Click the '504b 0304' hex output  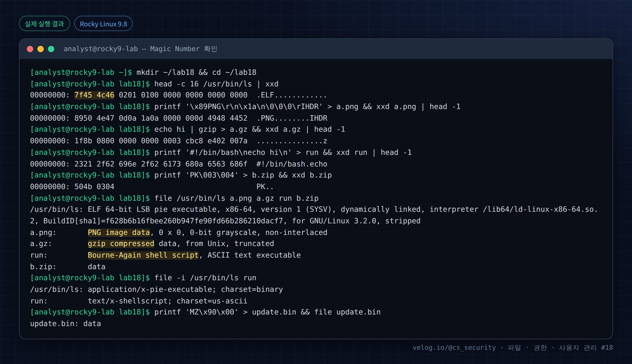94,187
